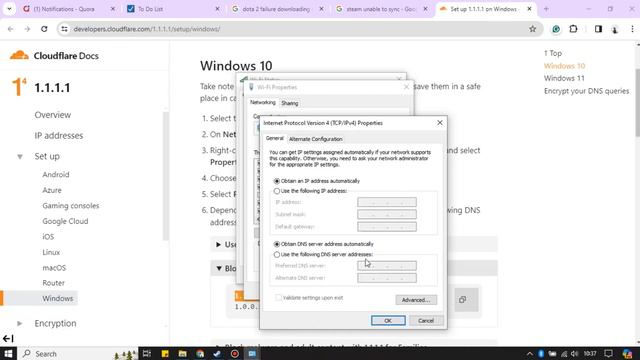Screen dimensions: 640x360
Task: Reload the Cloudflare page
Action: pos(44,29)
